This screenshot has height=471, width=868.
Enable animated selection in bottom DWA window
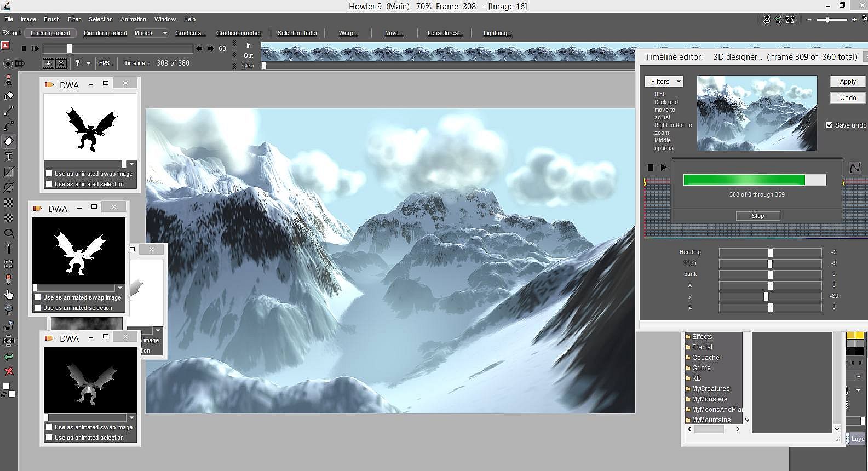point(49,438)
